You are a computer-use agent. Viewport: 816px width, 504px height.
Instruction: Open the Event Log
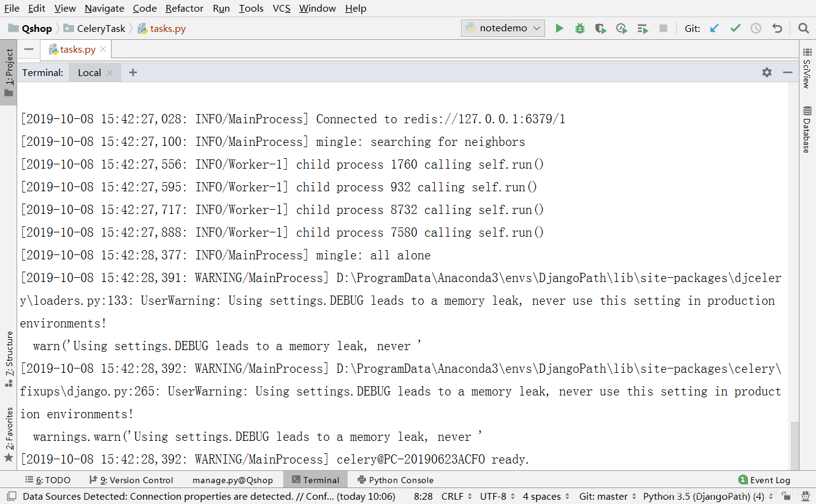(x=764, y=480)
